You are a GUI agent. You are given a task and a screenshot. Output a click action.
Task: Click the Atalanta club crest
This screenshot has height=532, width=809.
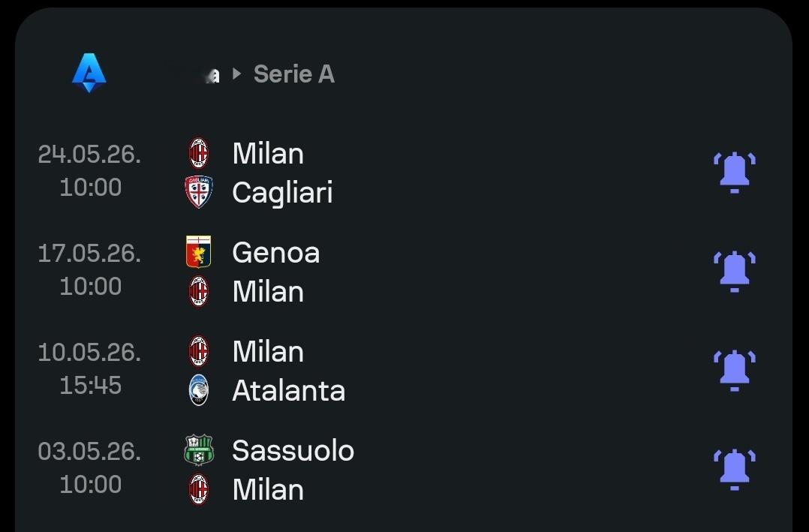click(x=199, y=390)
